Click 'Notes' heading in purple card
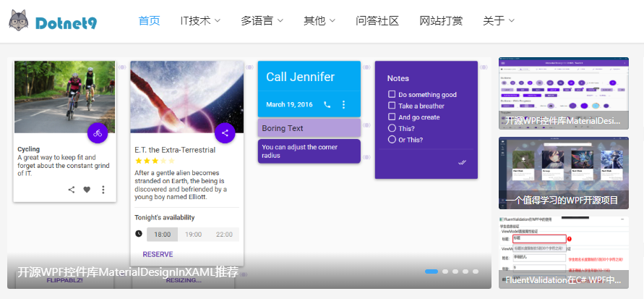The image size is (644, 299). 398,78
